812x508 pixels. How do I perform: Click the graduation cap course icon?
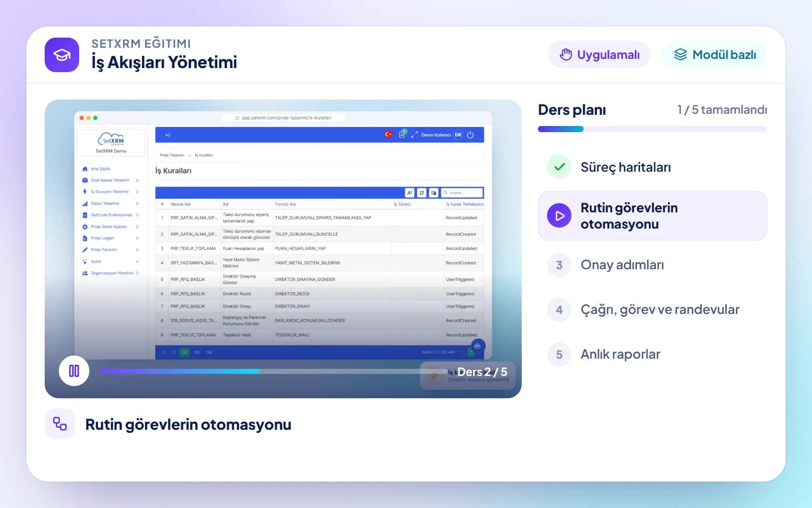click(62, 55)
